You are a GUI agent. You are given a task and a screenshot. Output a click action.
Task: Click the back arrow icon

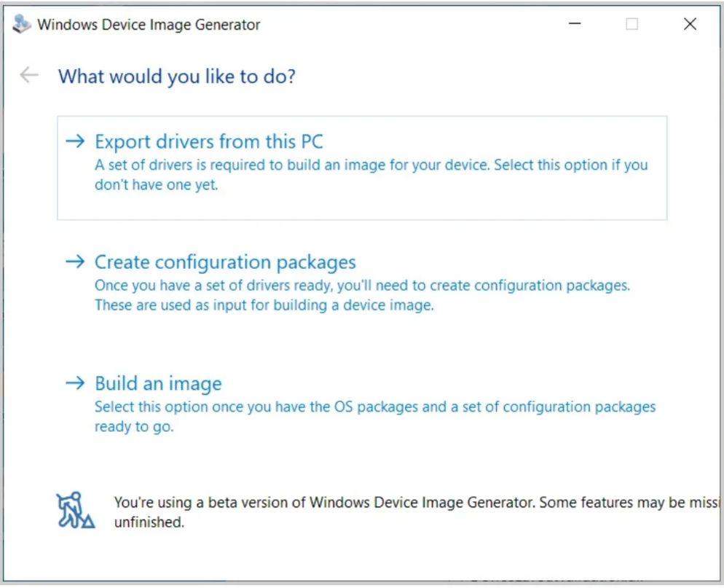pyautogui.click(x=29, y=75)
